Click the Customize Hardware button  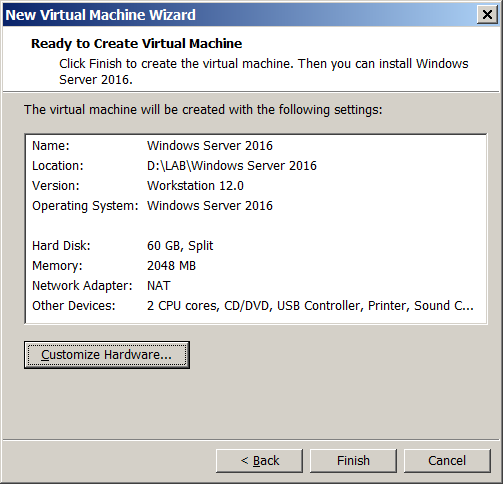[x=107, y=355]
